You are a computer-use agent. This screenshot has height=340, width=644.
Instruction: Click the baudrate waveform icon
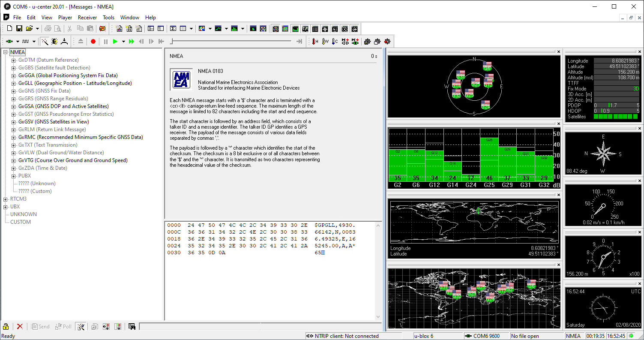[x=26, y=42]
